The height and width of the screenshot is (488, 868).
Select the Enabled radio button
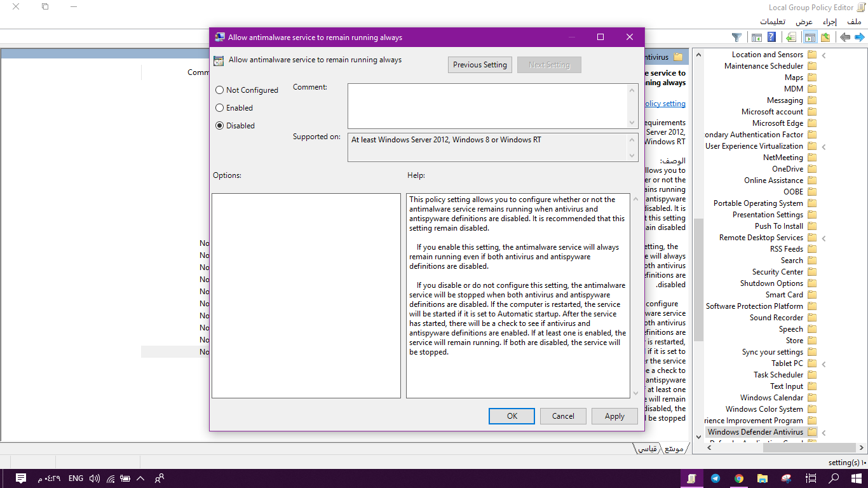coord(220,108)
